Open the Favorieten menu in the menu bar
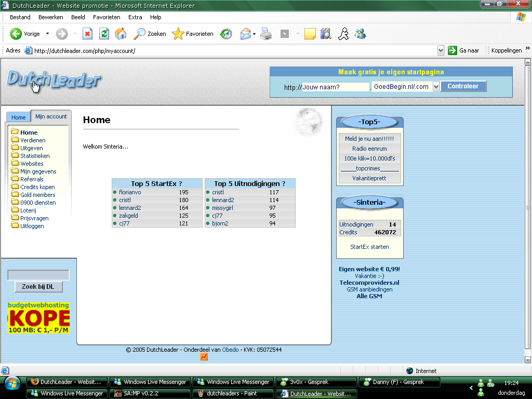The width and height of the screenshot is (532, 399). tap(107, 17)
